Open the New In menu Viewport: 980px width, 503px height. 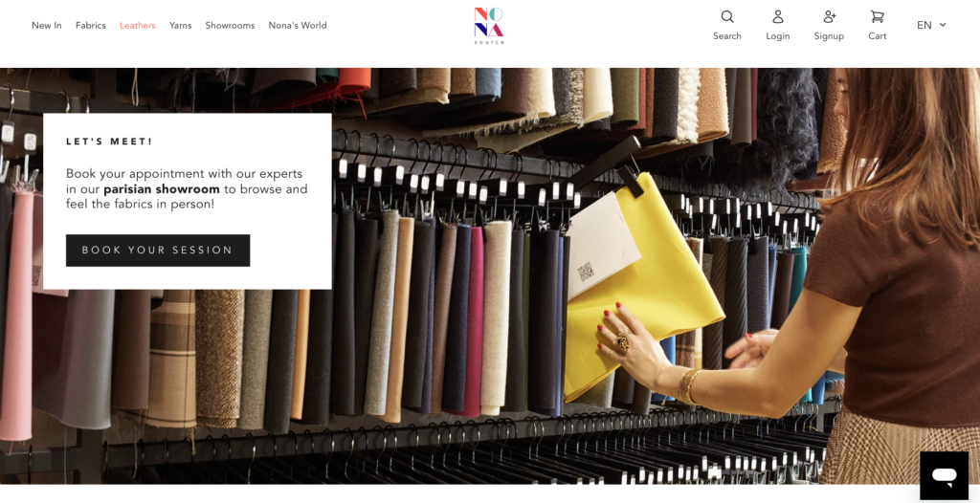click(47, 26)
